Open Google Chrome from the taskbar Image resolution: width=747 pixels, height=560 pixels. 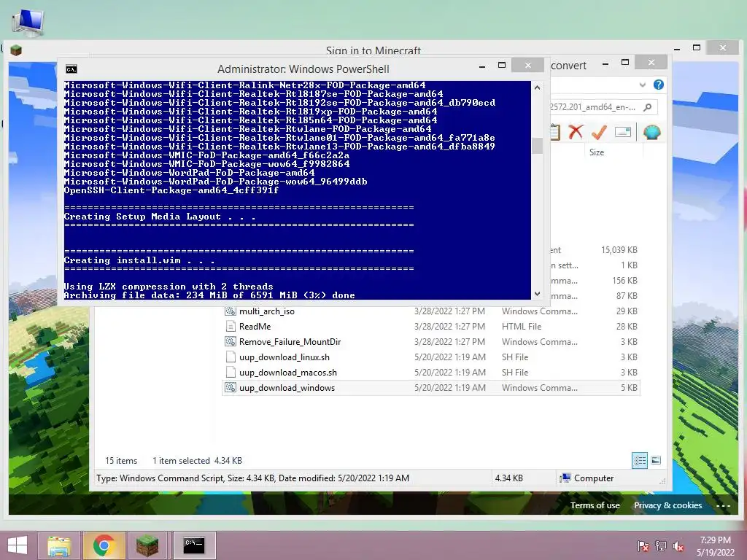click(104, 545)
